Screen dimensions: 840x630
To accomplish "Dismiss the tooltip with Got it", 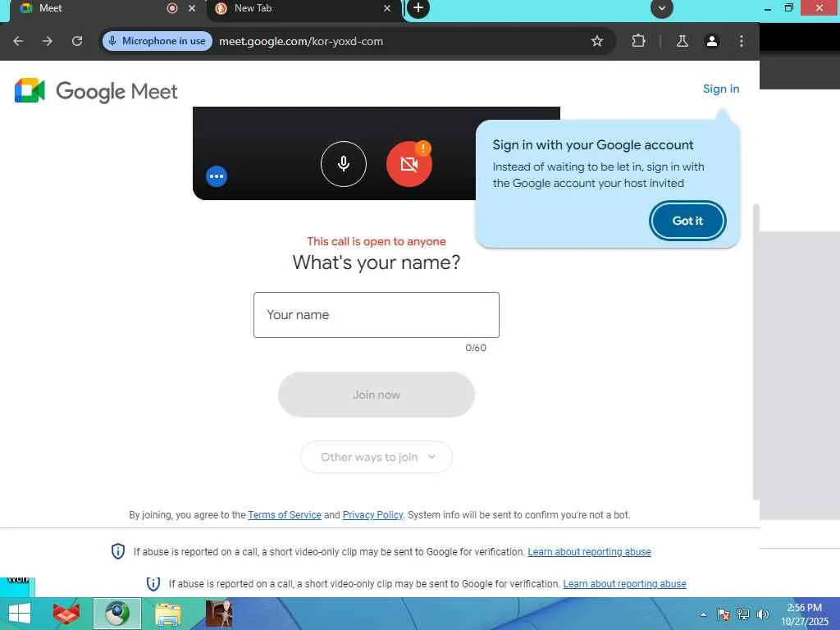I will [x=687, y=221].
